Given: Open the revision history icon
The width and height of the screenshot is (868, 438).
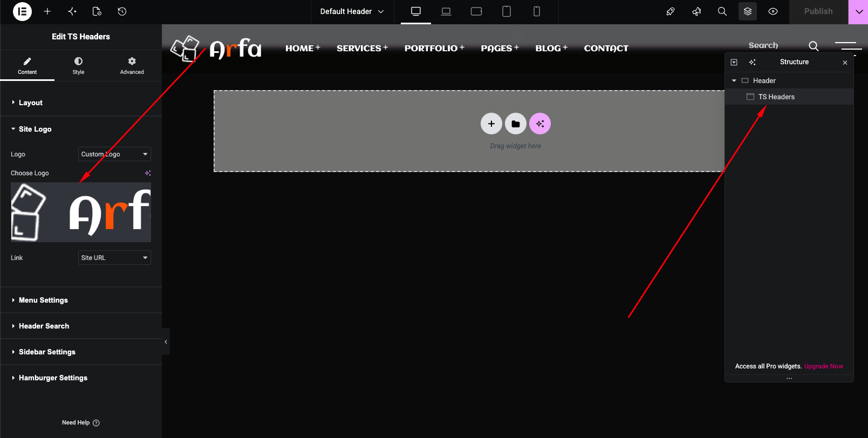Looking at the screenshot, I should point(122,11).
